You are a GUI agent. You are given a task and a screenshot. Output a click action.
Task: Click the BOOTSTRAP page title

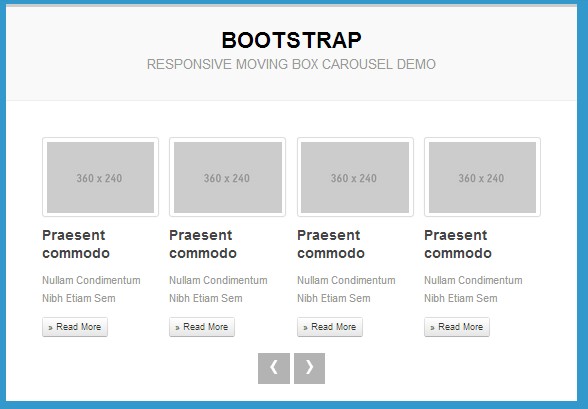(x=291, y=40)
